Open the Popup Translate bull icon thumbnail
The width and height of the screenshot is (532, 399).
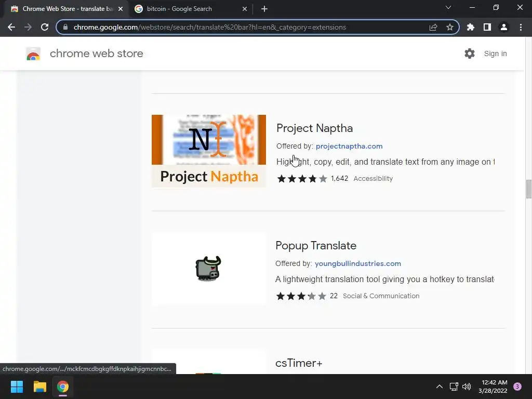pos(209,269)
